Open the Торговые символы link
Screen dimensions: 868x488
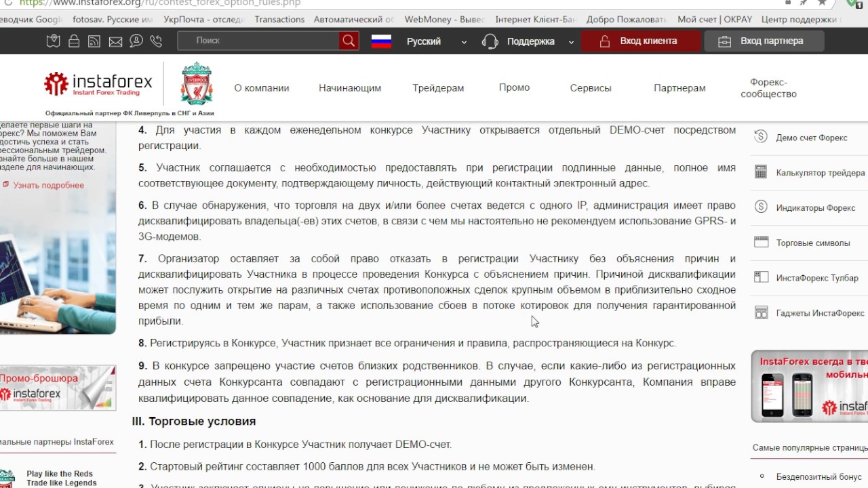pyautogui.click(x=812, y=243)
